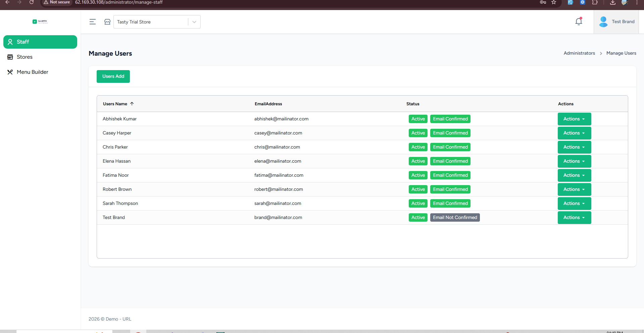
Task: Reload the page in browser
Action: (x=32, y=2)
